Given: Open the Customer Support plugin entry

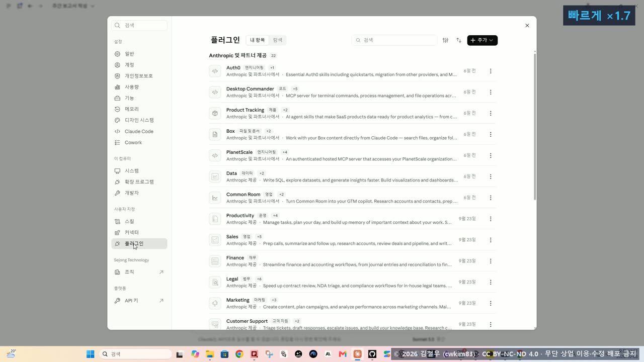Looking at the screenshot, I should 352,323.
